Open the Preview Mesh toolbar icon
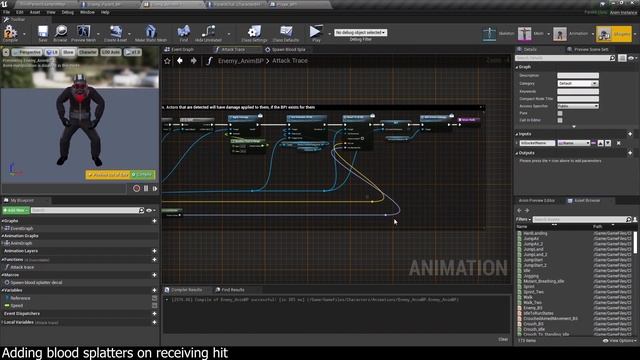640x360 pixels. (83, 32)
